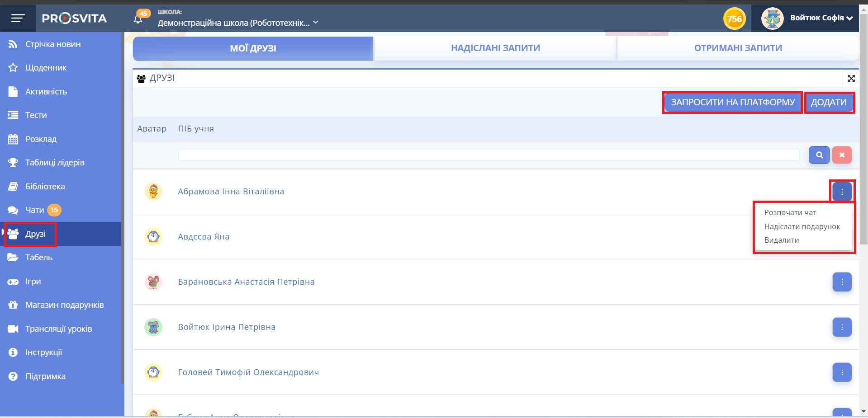Open the three-dot menu for Войтюк Ірина
The height and width of the screenshot is (418, 868).
[x=842, y=327]
